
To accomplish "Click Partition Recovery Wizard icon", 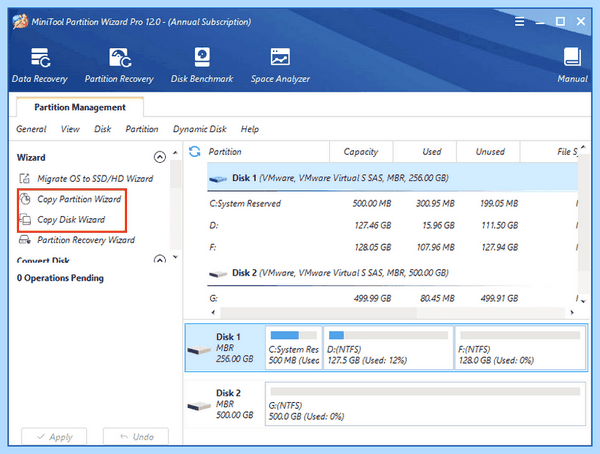I will pos(25,240).
